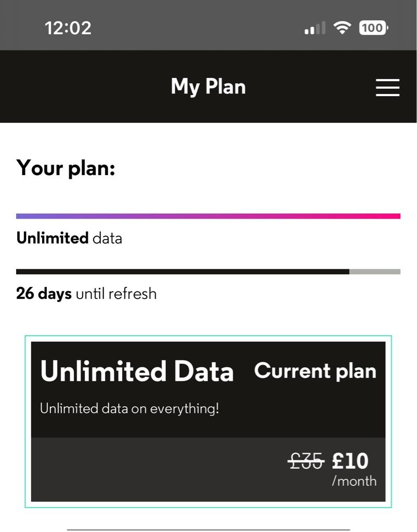Tap the Unlimited data label
The width and height of the screenshot is (417, 532).
tap(69, 238)
